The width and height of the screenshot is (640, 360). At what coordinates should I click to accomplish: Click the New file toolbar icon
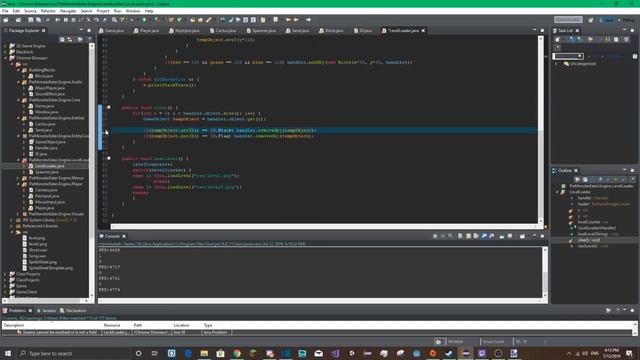pos(6,20)
